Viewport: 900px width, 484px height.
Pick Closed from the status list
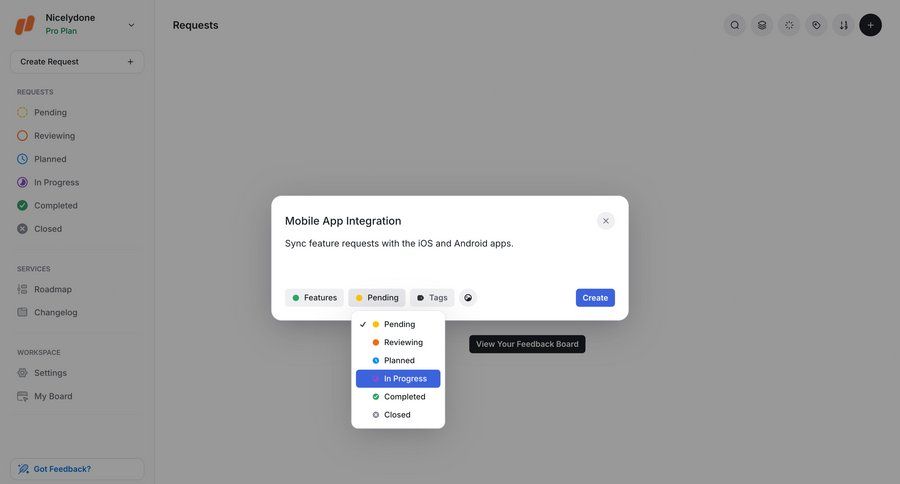(x=398, y=415)
